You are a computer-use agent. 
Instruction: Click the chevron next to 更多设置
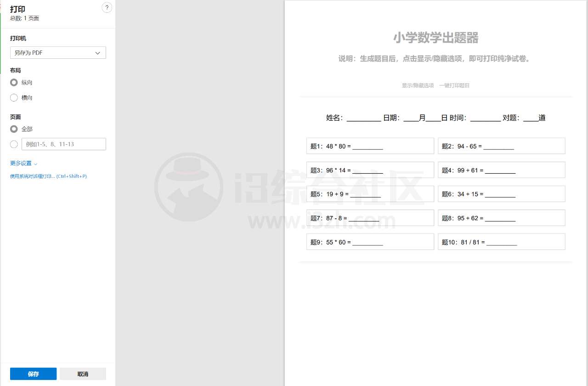35,164
